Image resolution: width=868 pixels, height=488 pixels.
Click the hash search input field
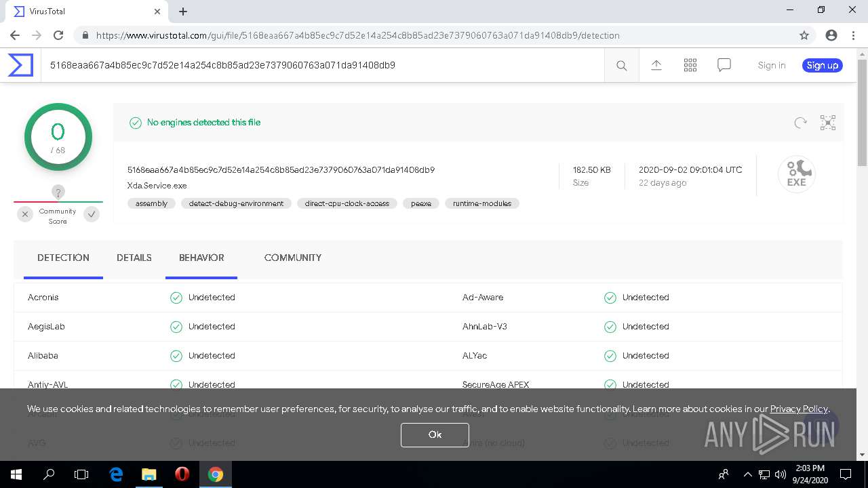pyautogui.click(x=323, y=66)
